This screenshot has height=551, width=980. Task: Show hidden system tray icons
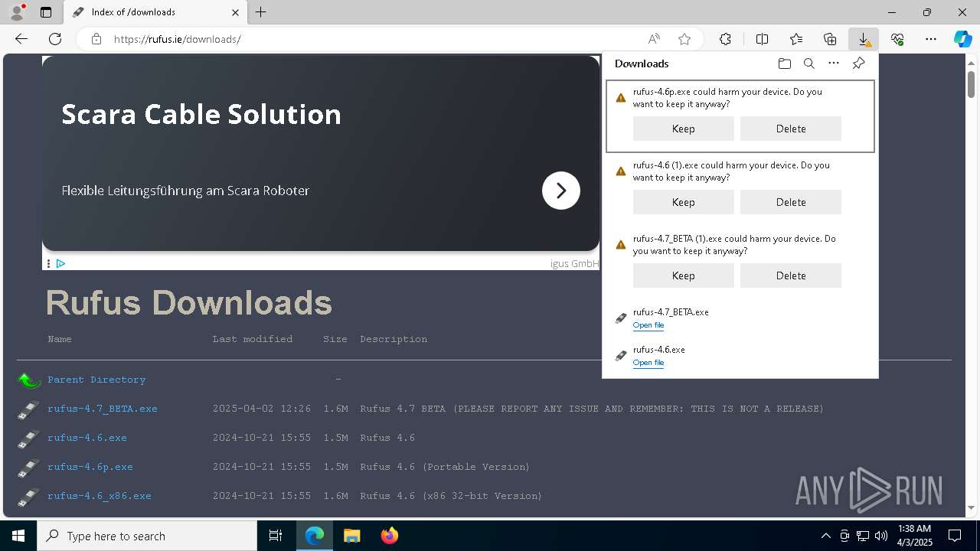(825, 536)
